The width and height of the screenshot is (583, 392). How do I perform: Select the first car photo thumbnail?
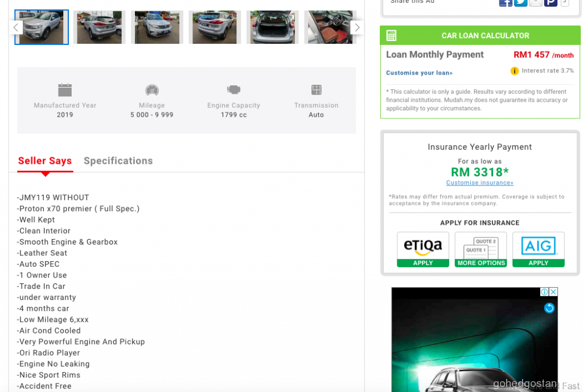42,27
